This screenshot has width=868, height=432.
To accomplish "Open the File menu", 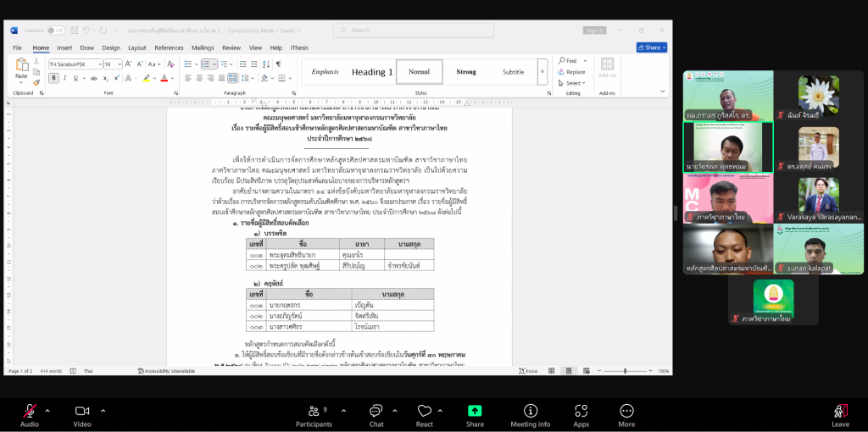I will pos(17,47).
